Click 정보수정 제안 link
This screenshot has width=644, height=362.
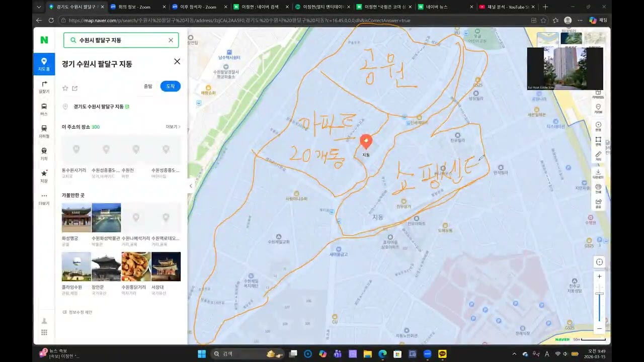tap(77, 312)
